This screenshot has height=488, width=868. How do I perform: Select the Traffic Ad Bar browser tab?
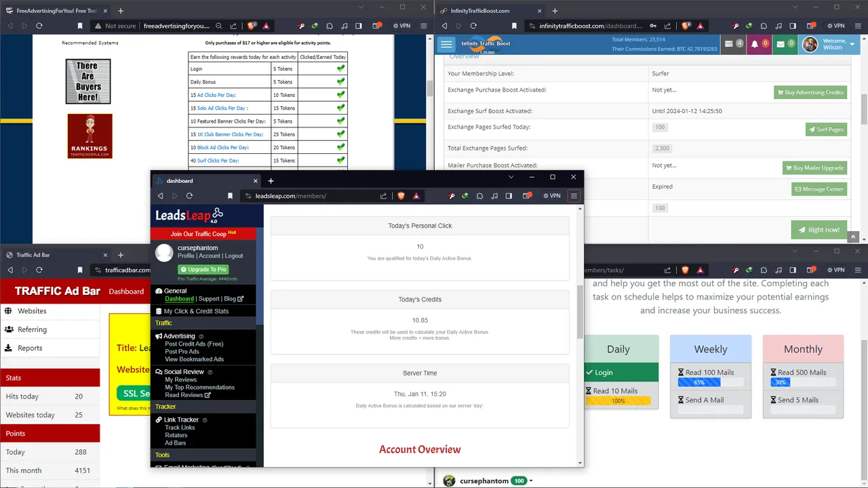pos(56,255)
